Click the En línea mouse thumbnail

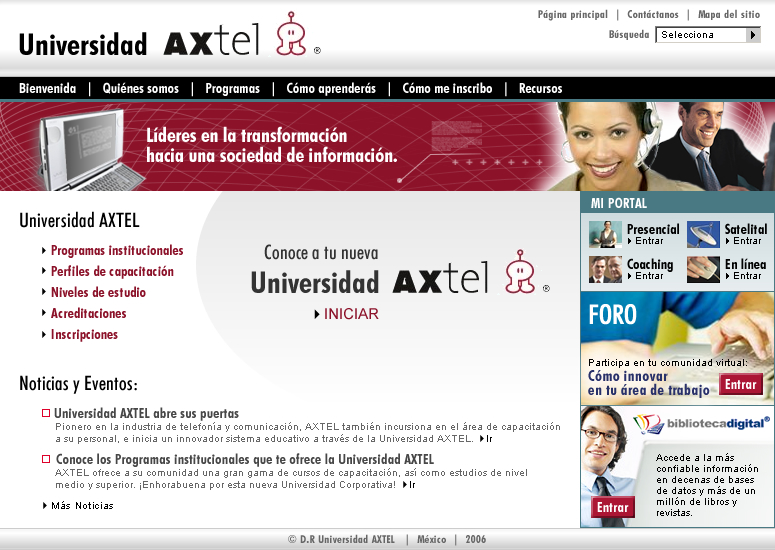703,269
